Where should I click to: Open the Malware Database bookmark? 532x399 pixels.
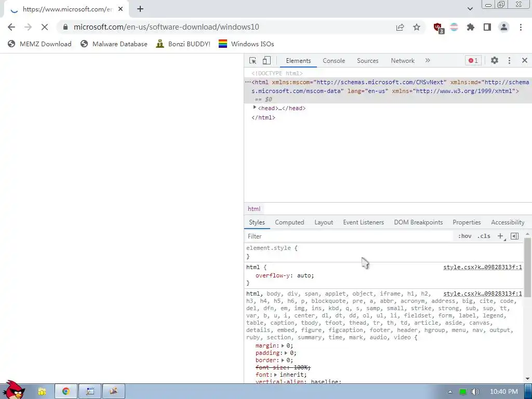tap(114, 44)
